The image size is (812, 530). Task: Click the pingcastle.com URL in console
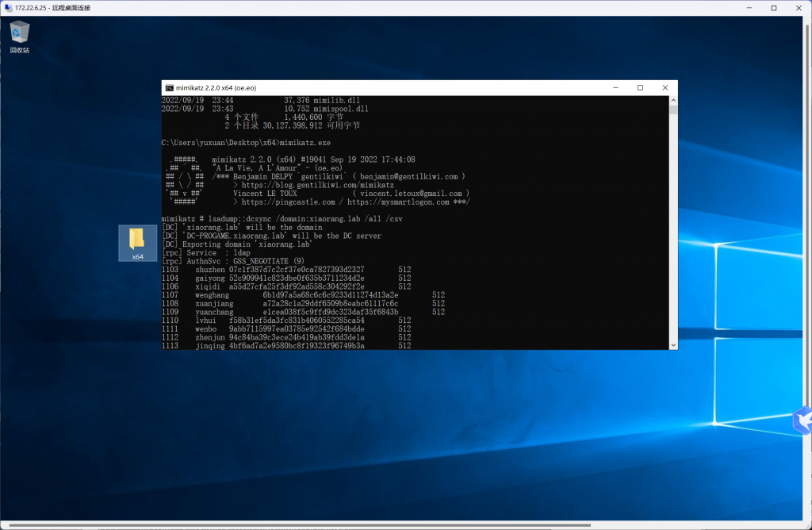point(288,202)
